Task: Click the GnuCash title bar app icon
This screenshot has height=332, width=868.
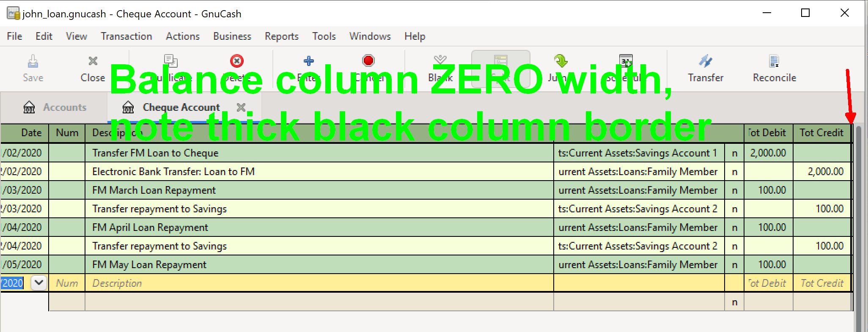Action: coord(14,14)
